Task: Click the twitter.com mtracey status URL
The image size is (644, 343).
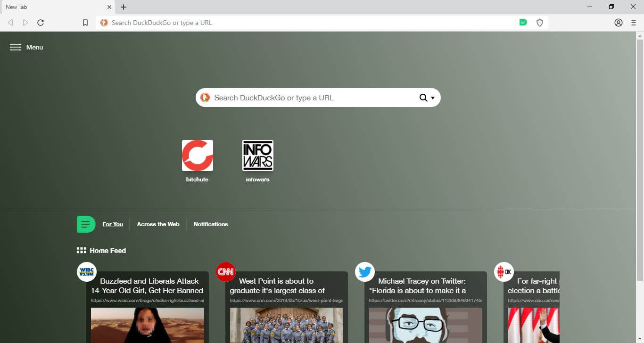Action: 426,301
